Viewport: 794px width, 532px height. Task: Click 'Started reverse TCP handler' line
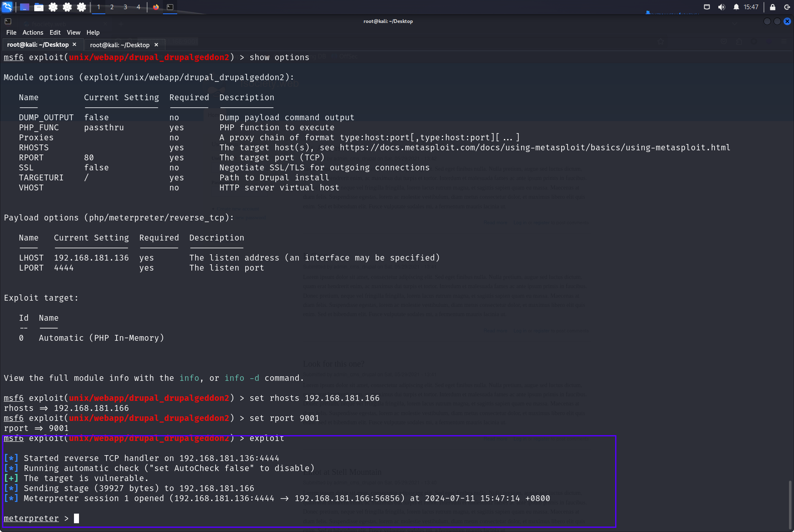click(142, 459)
